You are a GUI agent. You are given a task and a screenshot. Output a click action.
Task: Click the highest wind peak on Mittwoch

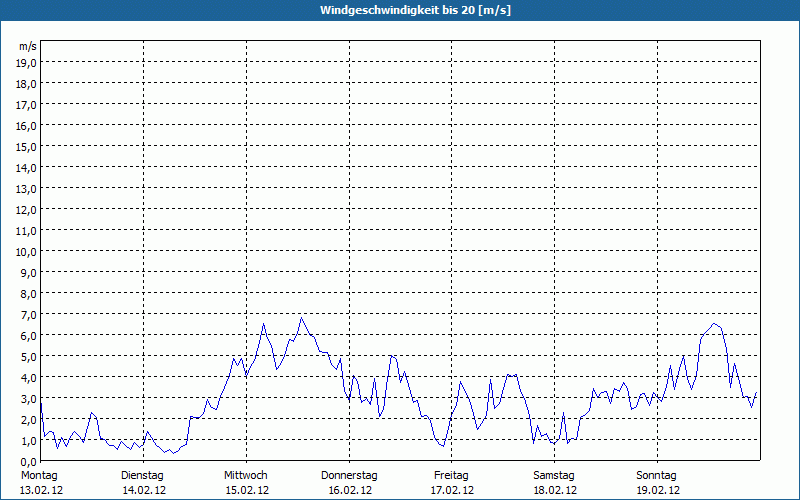(x=302, y=318)
